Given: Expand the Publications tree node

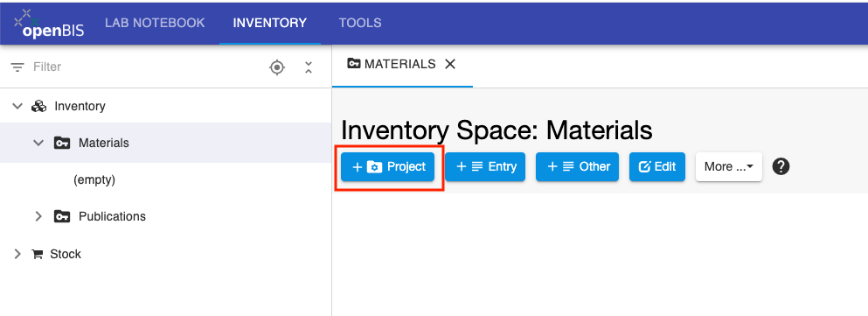Looking at the screenshot, I should point(38,216).
